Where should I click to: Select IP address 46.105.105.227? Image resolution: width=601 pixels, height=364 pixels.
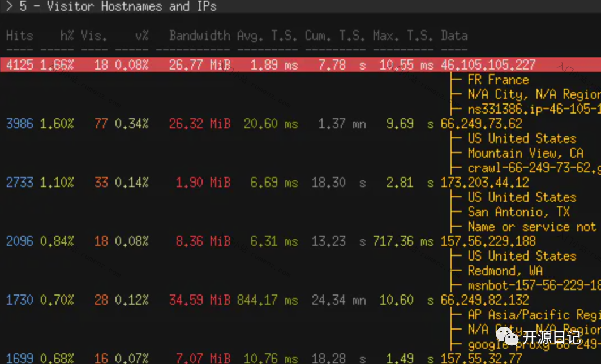[x=488, y=64]
